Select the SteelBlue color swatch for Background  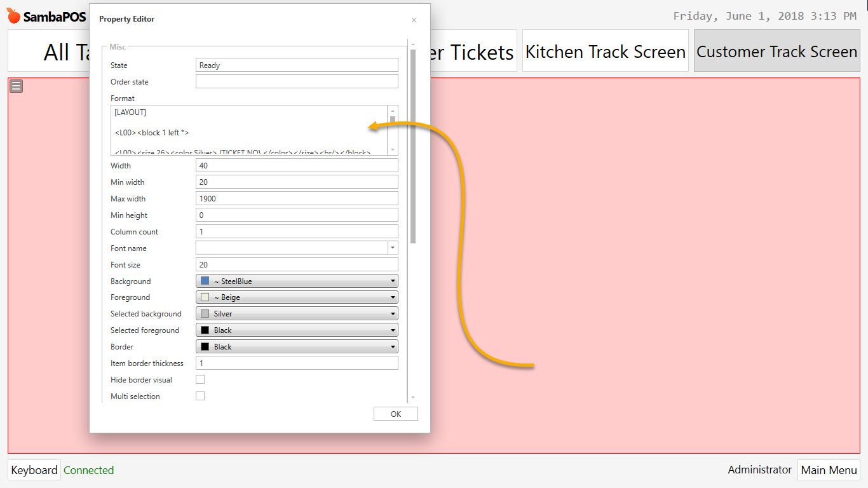click(x=203, y=280)
